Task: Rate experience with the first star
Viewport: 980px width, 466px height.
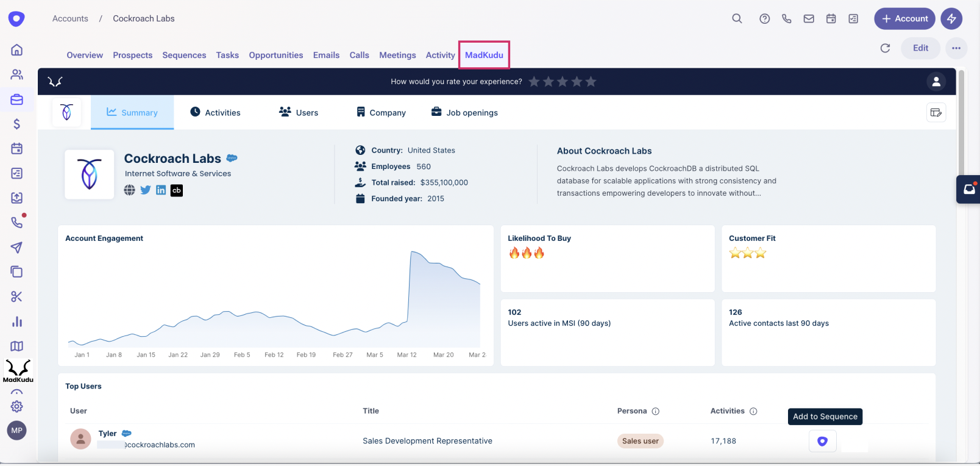Action: pos(534,81)
